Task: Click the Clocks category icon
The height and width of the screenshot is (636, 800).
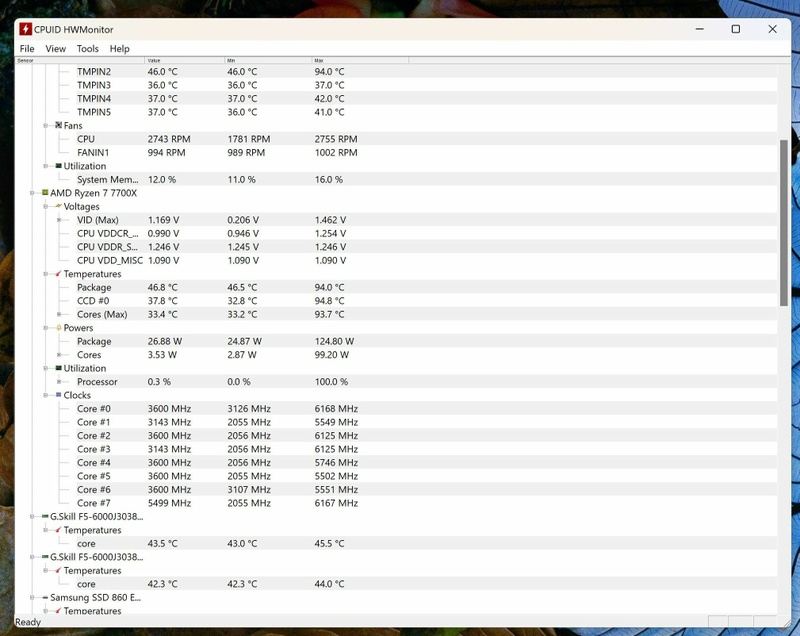Action: (x=59, y=395)
